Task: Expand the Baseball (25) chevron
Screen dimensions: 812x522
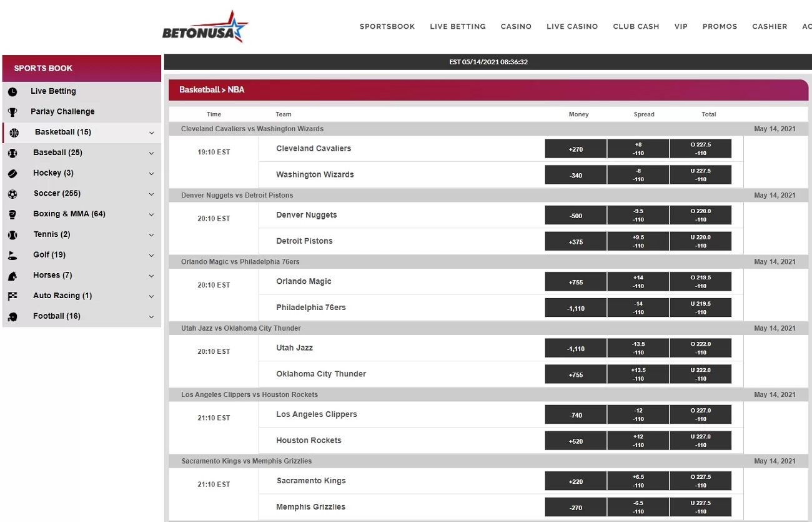Action: [152, 153]
